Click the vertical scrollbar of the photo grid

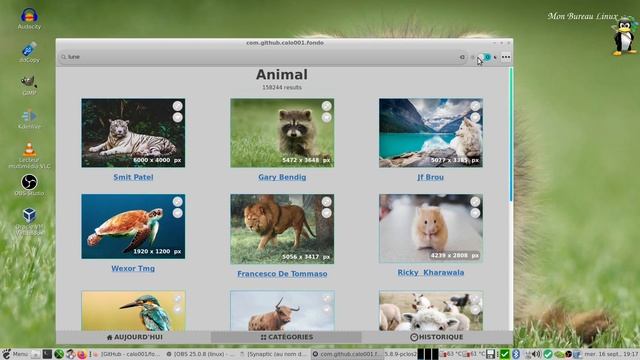tap(511, 135)
